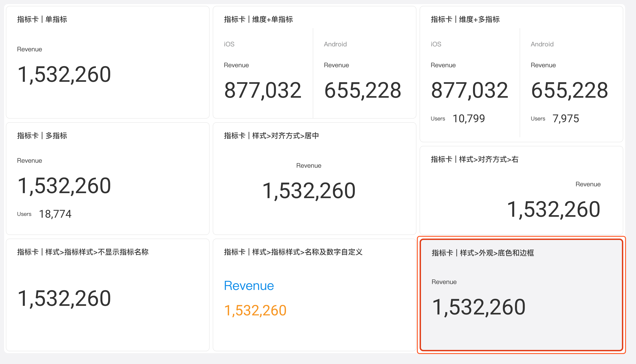Click Revenue above 877,032 in 维度+单指标
636x364 pixels.
pyautogui.click(x=236, y=65)
